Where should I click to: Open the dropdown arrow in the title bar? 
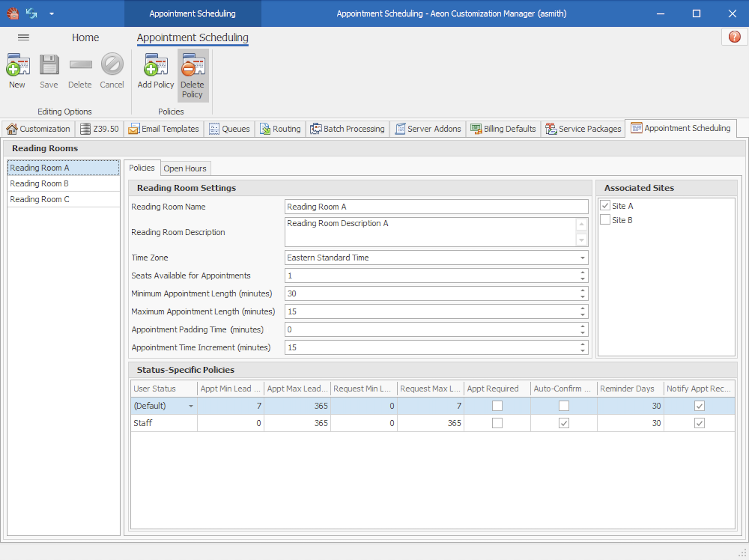pos(52,14)
